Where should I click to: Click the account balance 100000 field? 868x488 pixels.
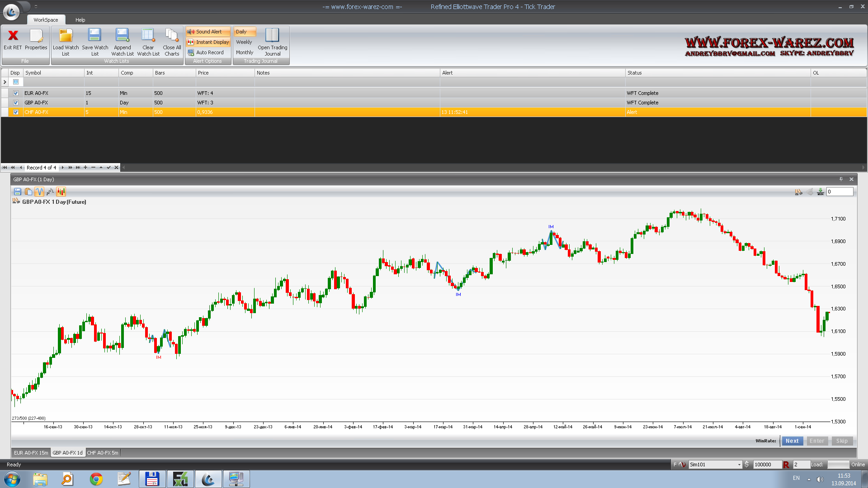pyautogui.click(x=766, y=465)
